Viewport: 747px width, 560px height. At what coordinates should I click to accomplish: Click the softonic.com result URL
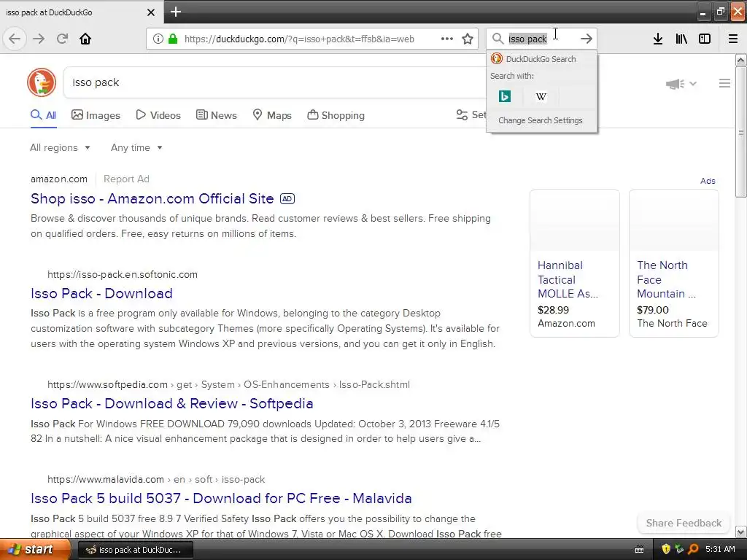[x=123, y=274]
